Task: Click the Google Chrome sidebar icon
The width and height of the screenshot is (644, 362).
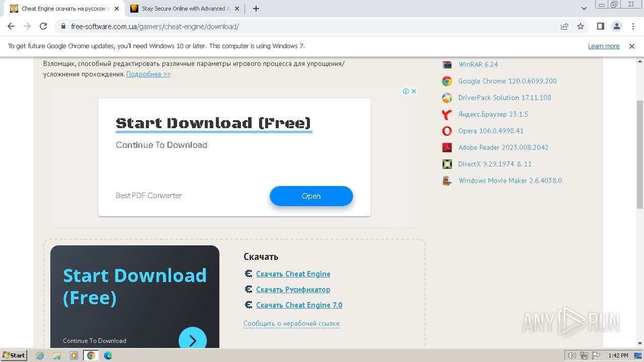Action: 447,81
